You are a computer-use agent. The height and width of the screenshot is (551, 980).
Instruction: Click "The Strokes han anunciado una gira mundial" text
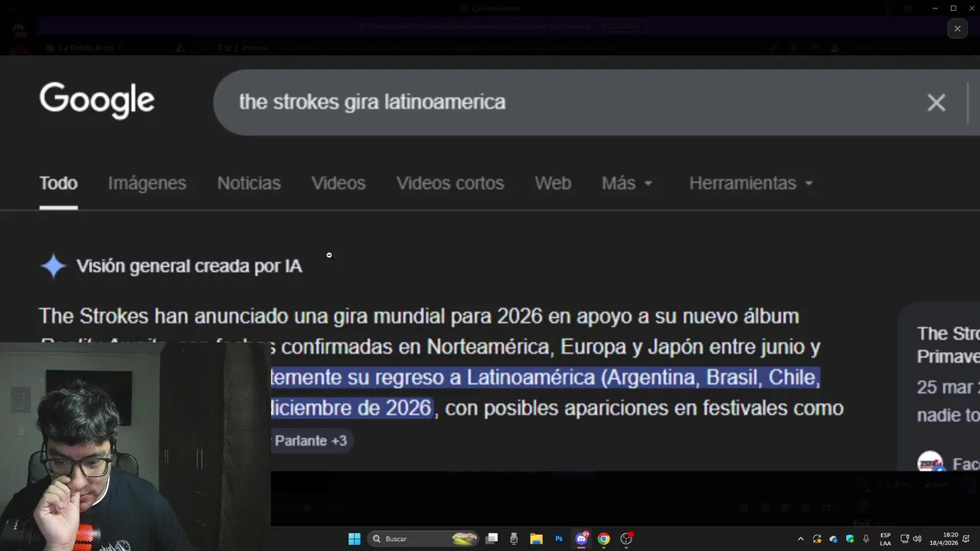click(x=243, y=316)
